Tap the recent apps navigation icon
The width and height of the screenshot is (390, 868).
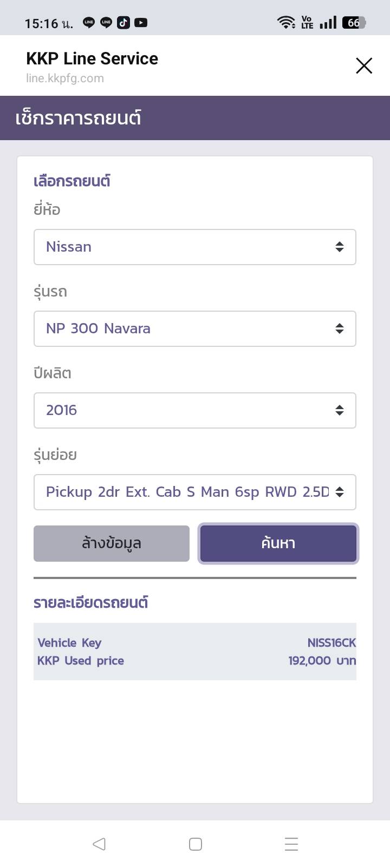tap(291, 844)
